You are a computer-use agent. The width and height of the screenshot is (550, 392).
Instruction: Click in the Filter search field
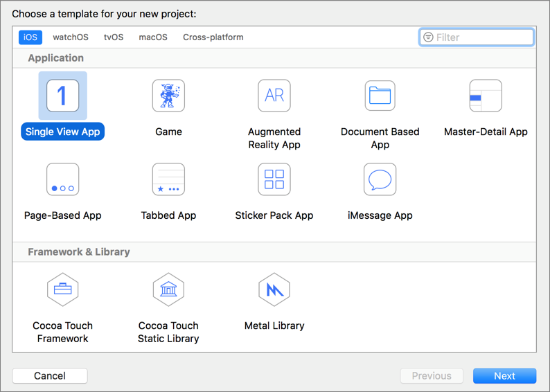click(481, 37)
